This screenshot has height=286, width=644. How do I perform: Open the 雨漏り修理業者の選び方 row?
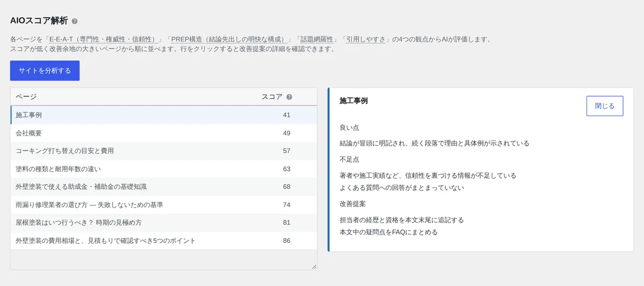click(164, 205)
